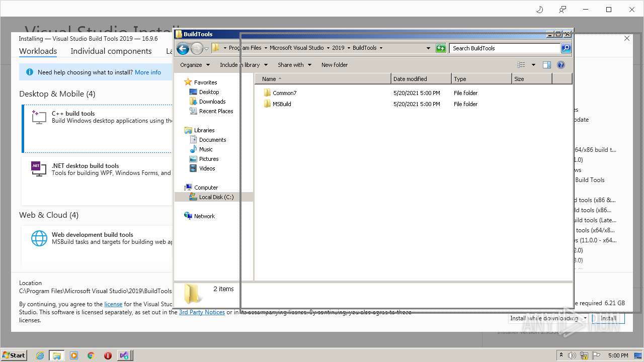Sort by Type column header
This screenshot has height=362, width=644.
pos(481,79)
